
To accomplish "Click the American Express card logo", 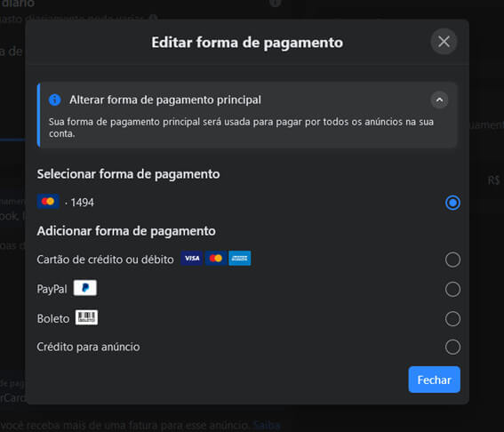I will [240, 259].
